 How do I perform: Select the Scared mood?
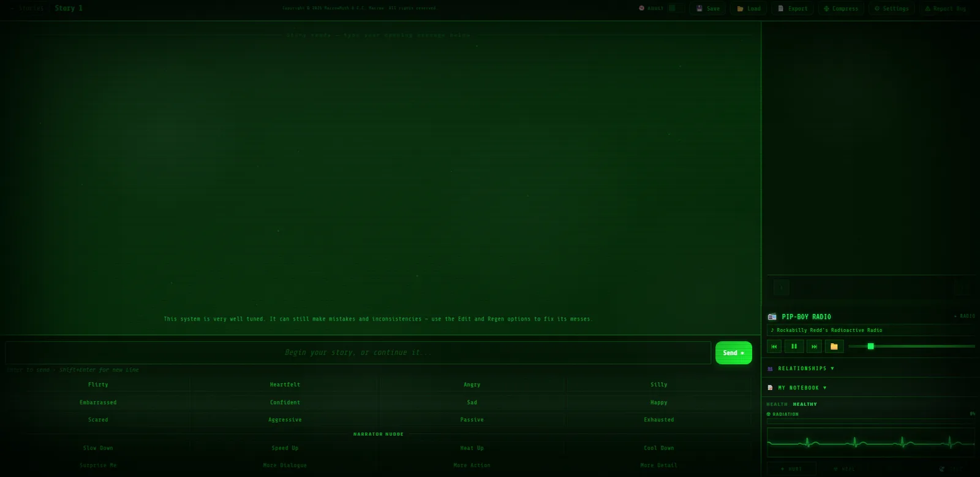98,419
